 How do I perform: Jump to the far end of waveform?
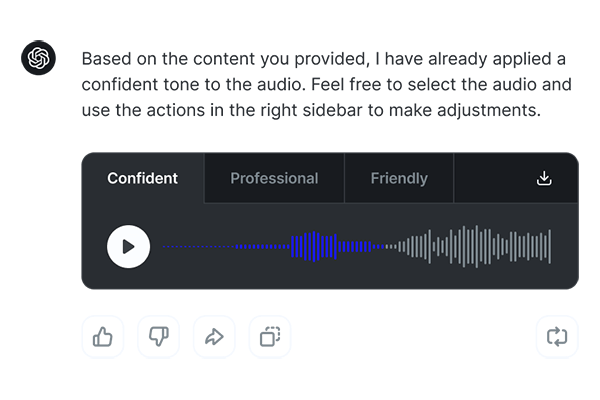tap(548, 246)
